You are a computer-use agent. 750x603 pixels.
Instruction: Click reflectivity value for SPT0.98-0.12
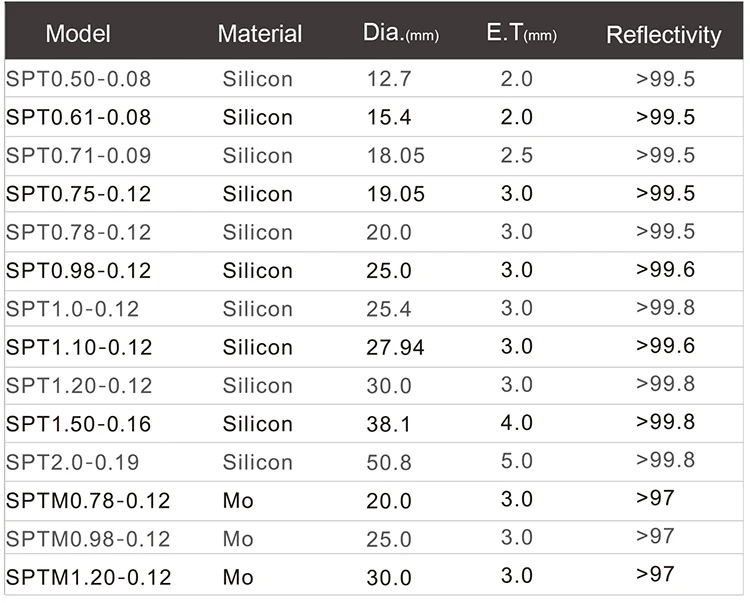665,269
